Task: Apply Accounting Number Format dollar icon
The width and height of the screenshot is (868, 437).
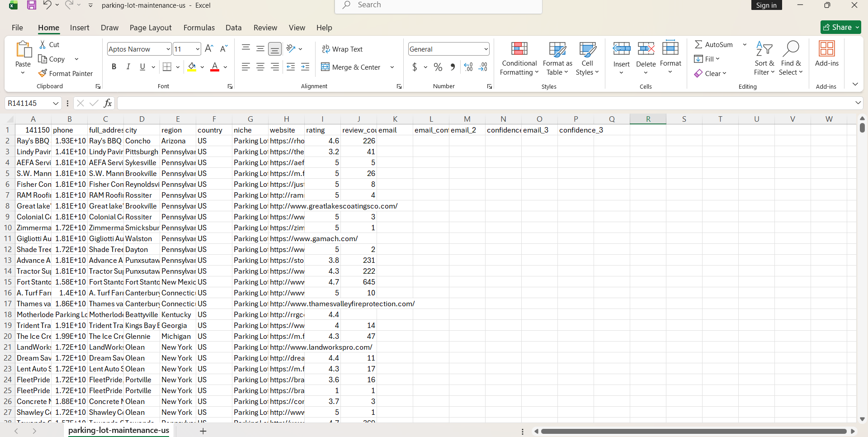Action: pyautogui.click(x=415, y=67)
